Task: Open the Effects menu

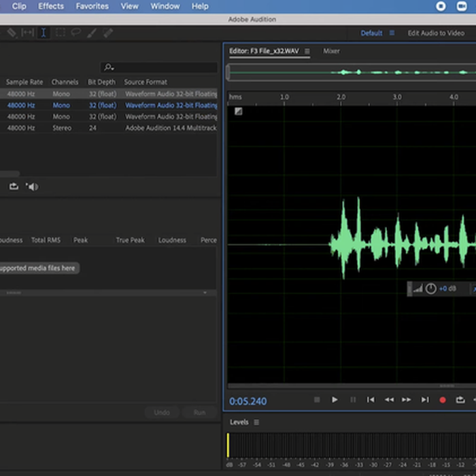Action: pos(51,6)
